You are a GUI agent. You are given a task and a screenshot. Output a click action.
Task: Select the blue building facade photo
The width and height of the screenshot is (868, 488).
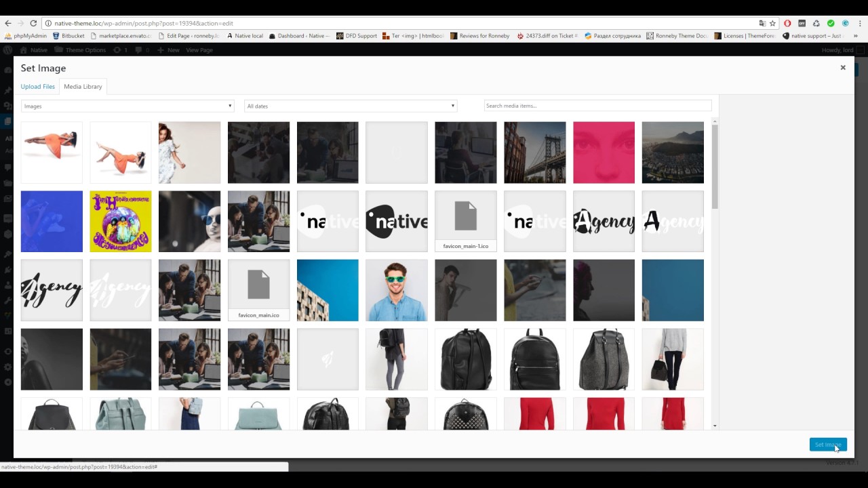pos(328,290)
